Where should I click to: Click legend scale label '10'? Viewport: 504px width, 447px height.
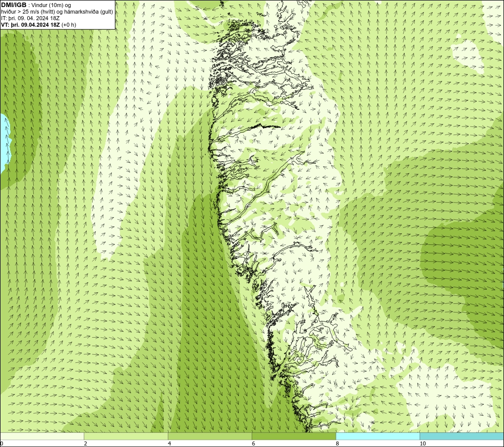coord(423,443)
